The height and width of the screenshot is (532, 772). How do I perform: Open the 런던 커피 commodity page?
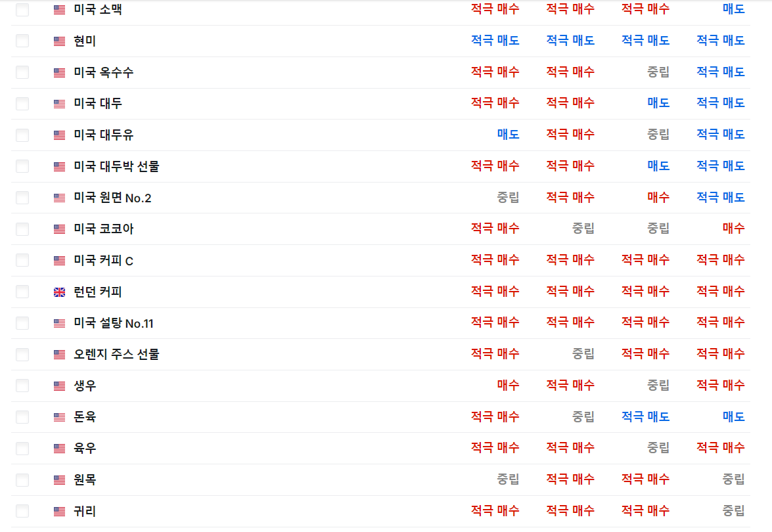[x=98, y=292]
